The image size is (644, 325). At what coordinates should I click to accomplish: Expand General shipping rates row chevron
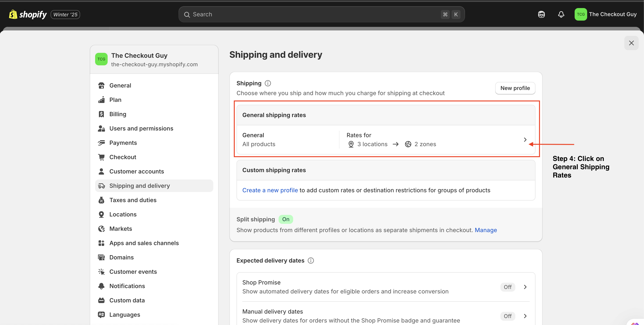click(x=525, y=139)
